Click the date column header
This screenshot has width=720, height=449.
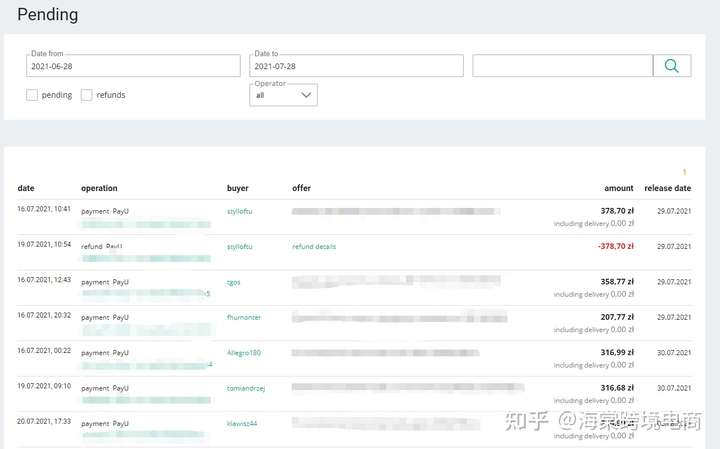(x=26, y=188)
